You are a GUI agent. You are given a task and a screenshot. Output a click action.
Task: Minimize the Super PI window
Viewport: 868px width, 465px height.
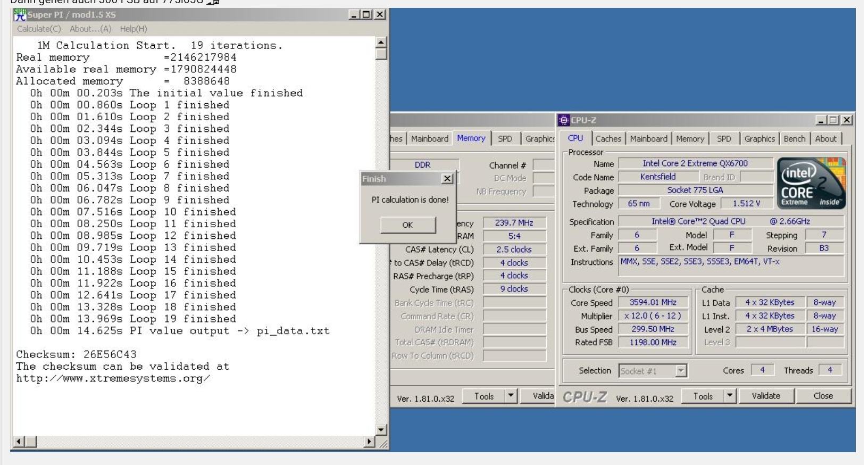(354, 15)
